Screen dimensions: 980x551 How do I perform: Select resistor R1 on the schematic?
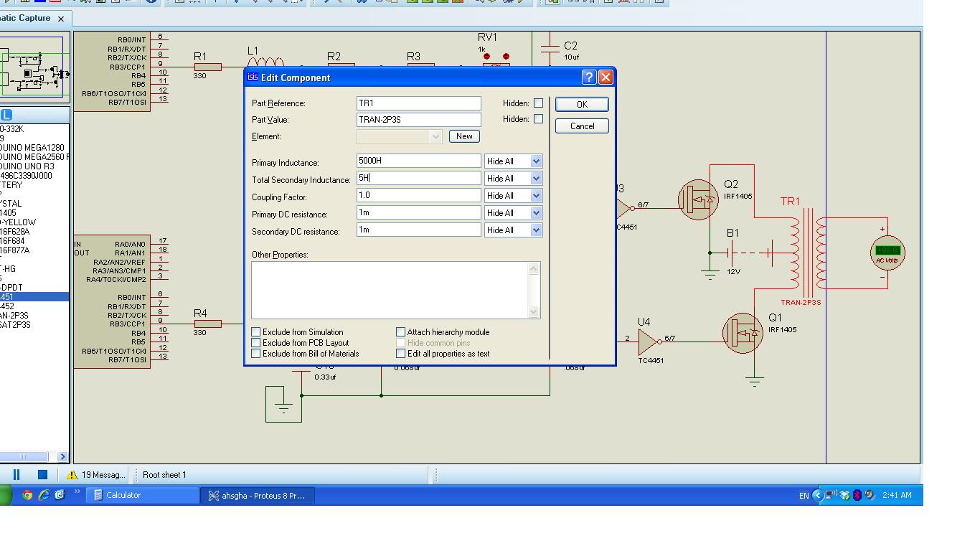(207, 67)
